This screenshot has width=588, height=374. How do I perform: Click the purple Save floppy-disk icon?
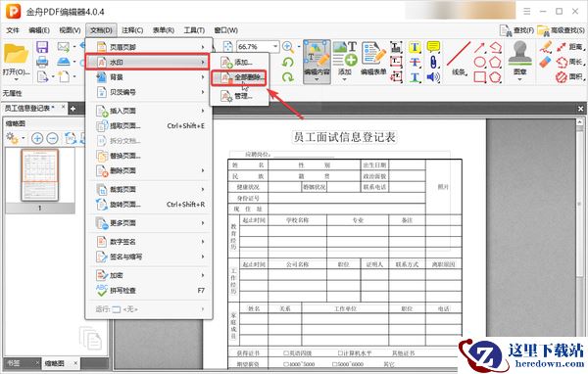pos(42,47)
